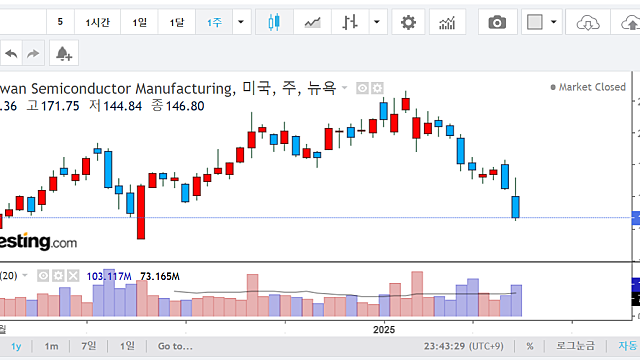Click the 저144.84 low value text
640x360 pixels.
click(116, 106)
